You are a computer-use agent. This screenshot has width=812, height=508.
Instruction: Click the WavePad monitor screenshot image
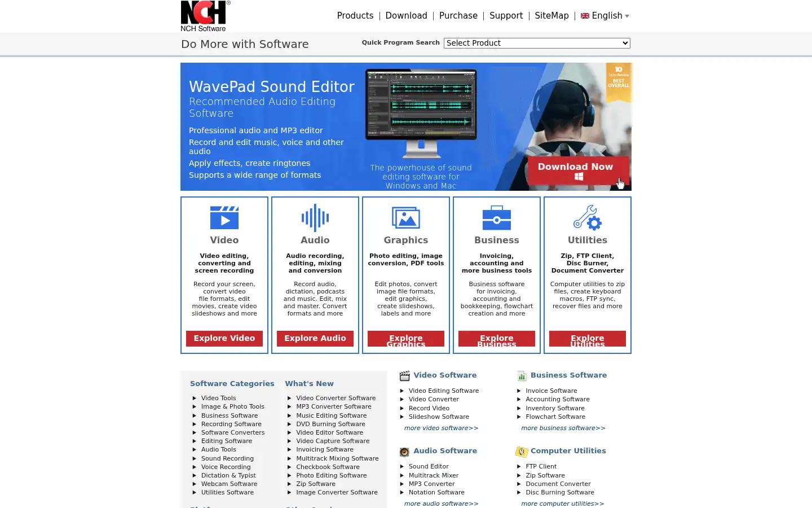click(421, 113)
